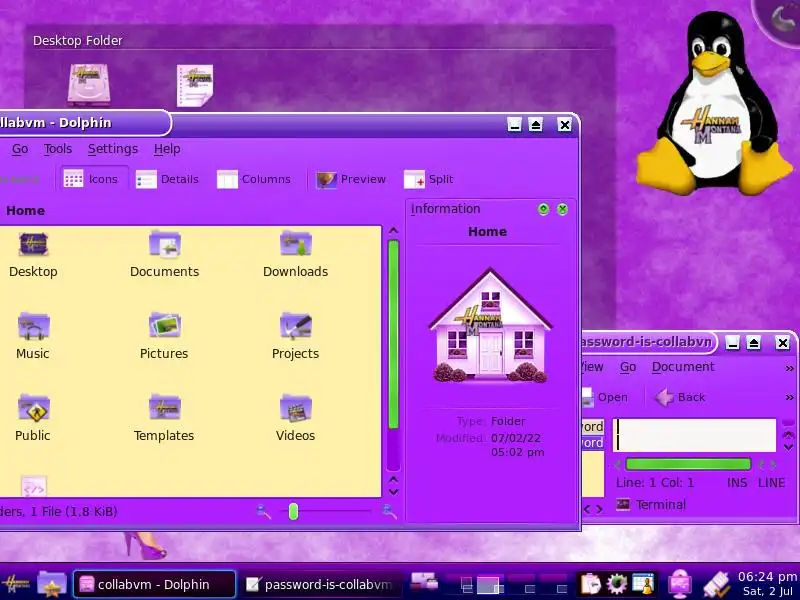Click the zoom slider handle in Dolphin status bar
This screenshot has height=600, width=800.
pyautogui.click(x=293, y=511)
